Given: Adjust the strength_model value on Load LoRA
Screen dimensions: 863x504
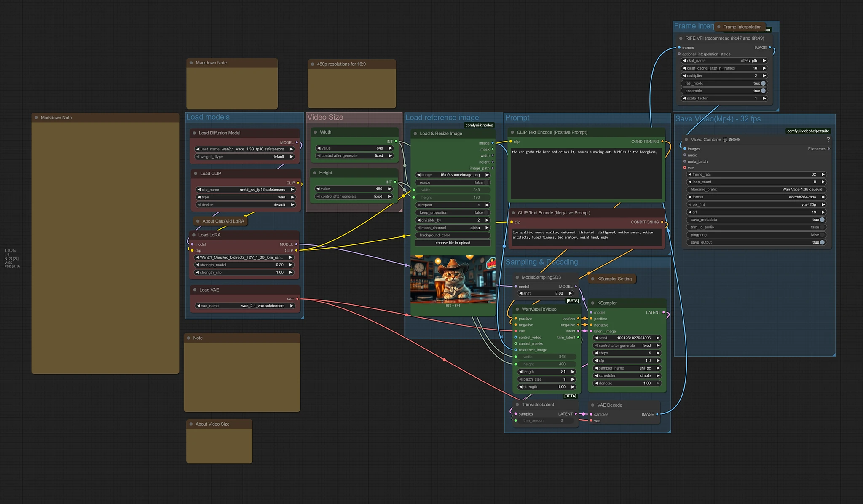Looking at the screenshot, I should 244,265.
